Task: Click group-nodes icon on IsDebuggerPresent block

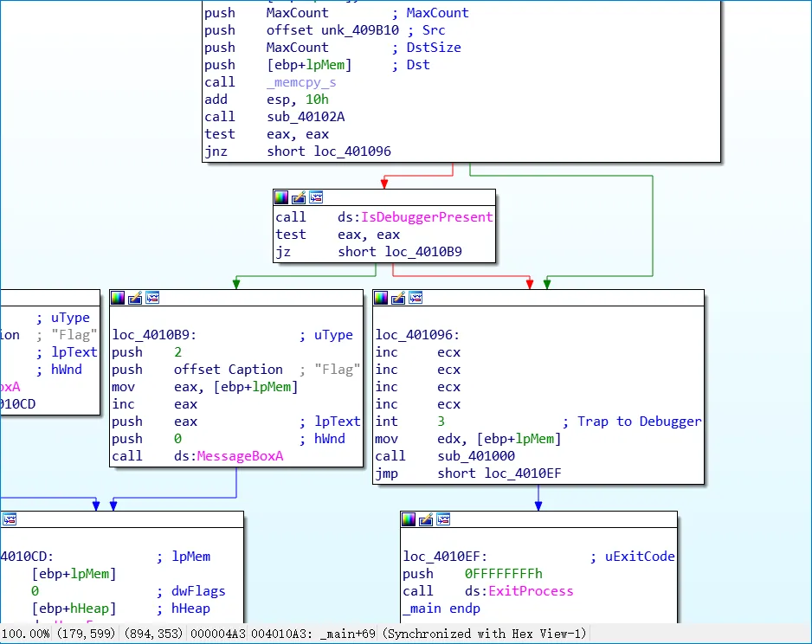Action: (x=316, y=197)
